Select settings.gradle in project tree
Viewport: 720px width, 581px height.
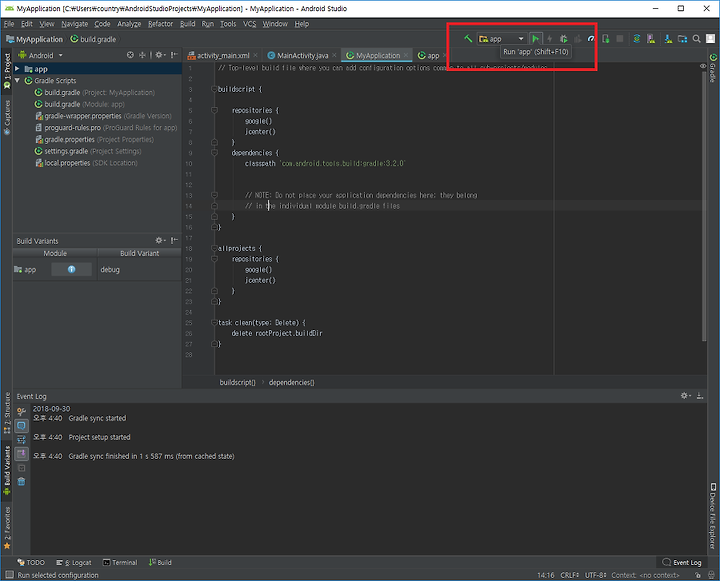click(88, 151)
